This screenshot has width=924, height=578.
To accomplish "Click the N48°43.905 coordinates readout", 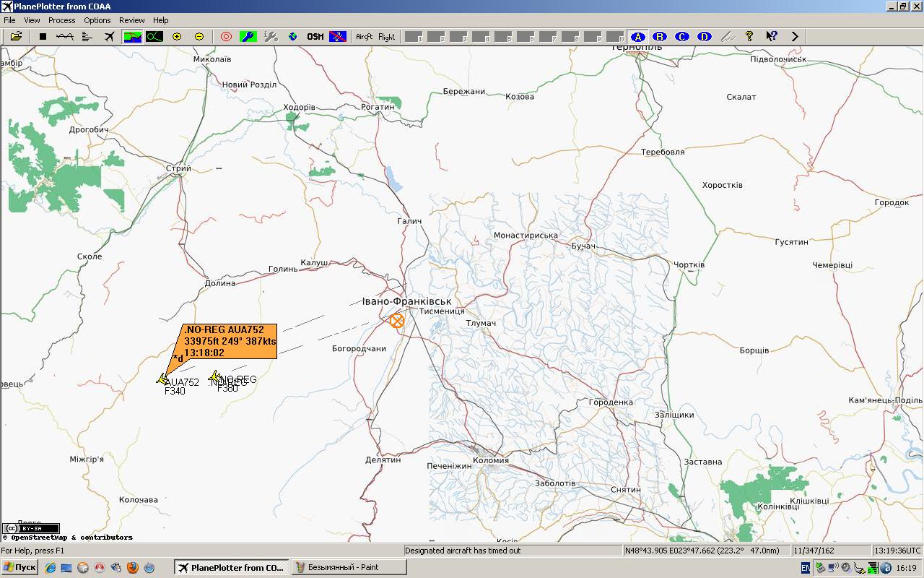I will coord(706,551).
